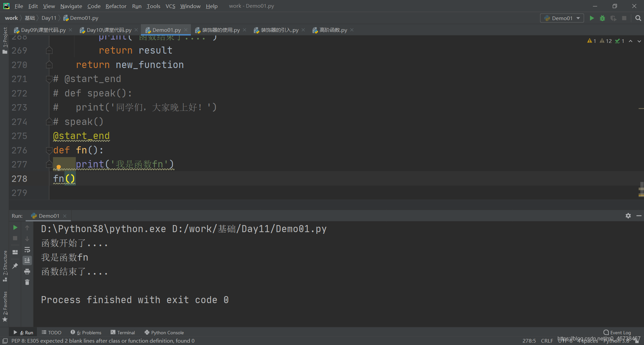The height and width of the screenshot is (345, 644).
Task: Click the Demo01.py path in console output
Action: (249, 229)
